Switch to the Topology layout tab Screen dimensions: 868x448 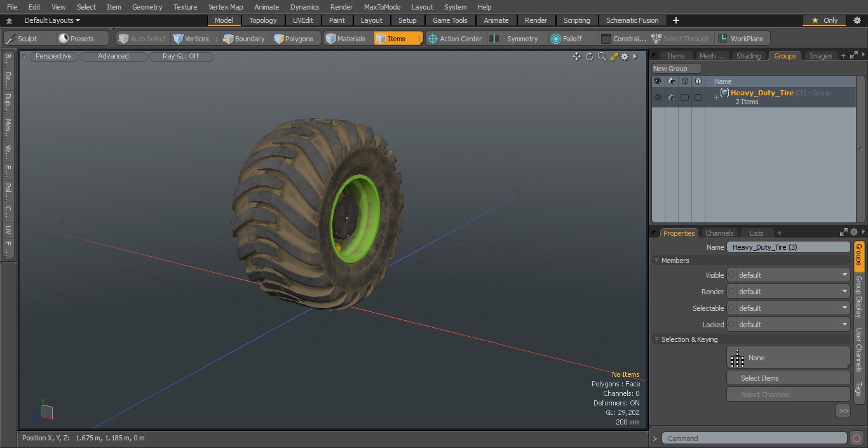tap(262, 20)
